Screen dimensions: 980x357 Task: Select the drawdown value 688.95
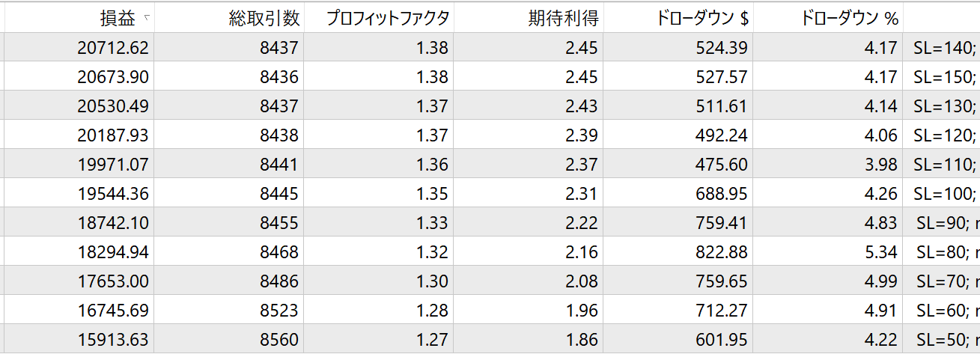[x=720, y=194]
